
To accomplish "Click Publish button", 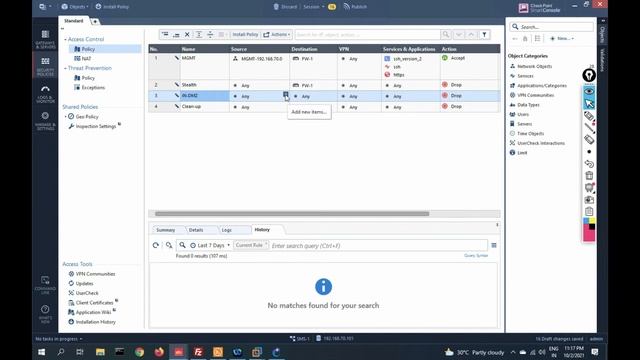I will (x=355, y=7).
